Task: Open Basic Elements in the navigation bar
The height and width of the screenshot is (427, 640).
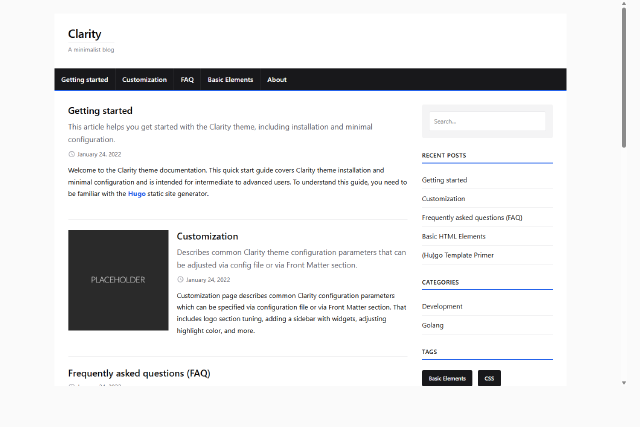Action: (x=230, y=80)
